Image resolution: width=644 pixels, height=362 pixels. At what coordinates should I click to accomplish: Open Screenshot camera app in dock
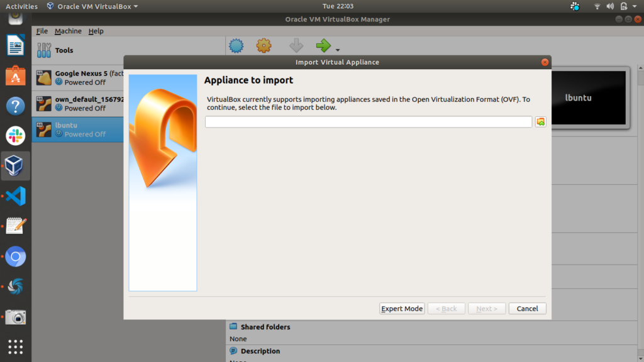point(16,317)
